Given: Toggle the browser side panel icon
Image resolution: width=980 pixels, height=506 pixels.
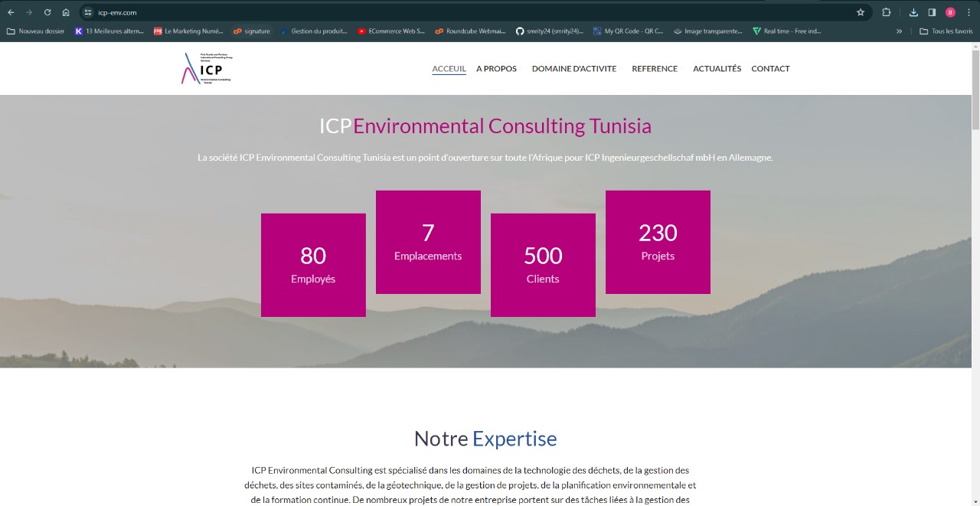Looking at the screenshot, I should (x=932, y=12).
